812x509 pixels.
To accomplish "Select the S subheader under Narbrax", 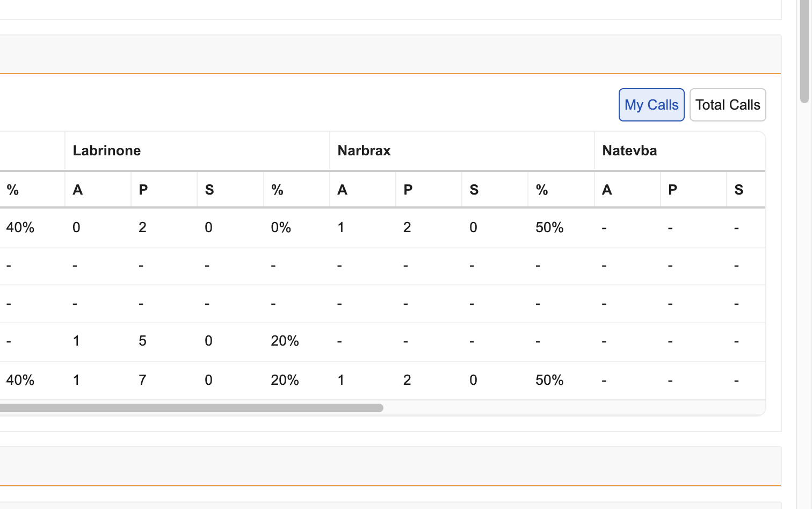I will (x=474, y=190).
